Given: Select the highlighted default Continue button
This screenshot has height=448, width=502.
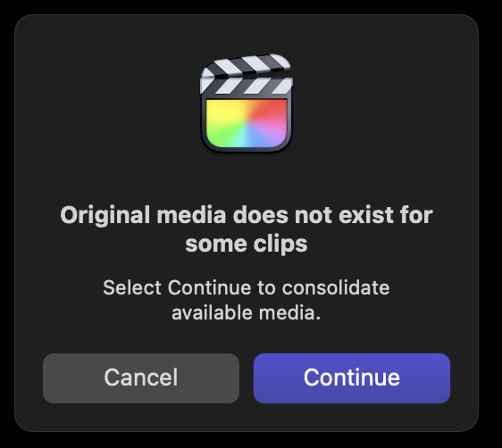Looking at the screenshot, I should [352, 378].
